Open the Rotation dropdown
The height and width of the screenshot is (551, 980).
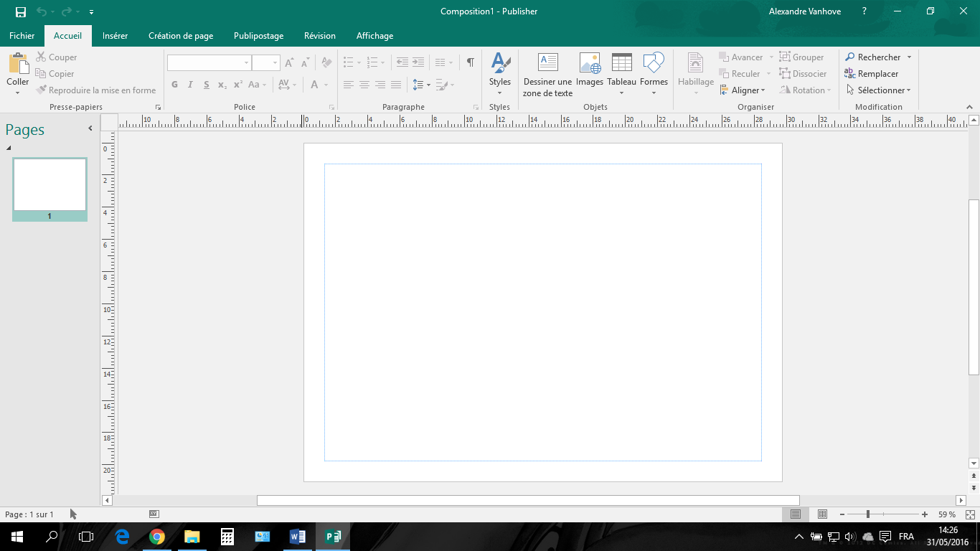coord(806,90)
